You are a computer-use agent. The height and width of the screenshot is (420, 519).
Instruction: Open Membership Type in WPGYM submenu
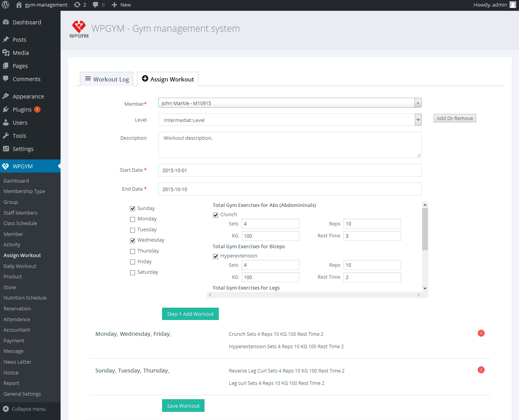pyautogui.click(x=24, y=191)
